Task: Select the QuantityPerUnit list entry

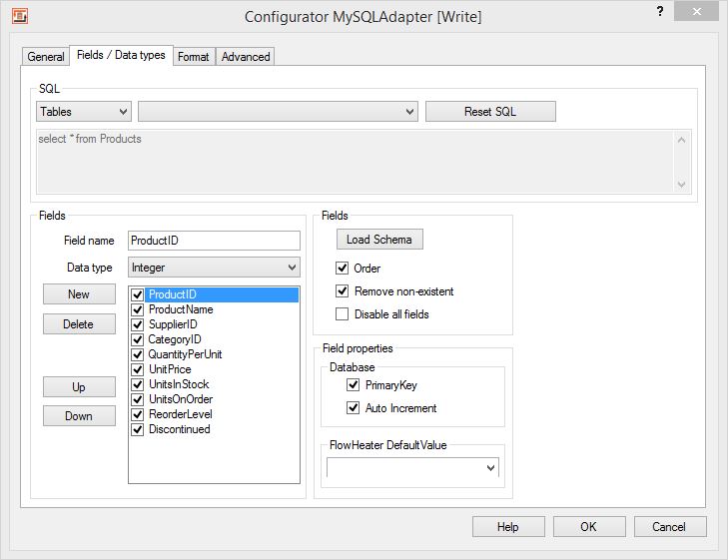Action: click(x=185, y=354)
